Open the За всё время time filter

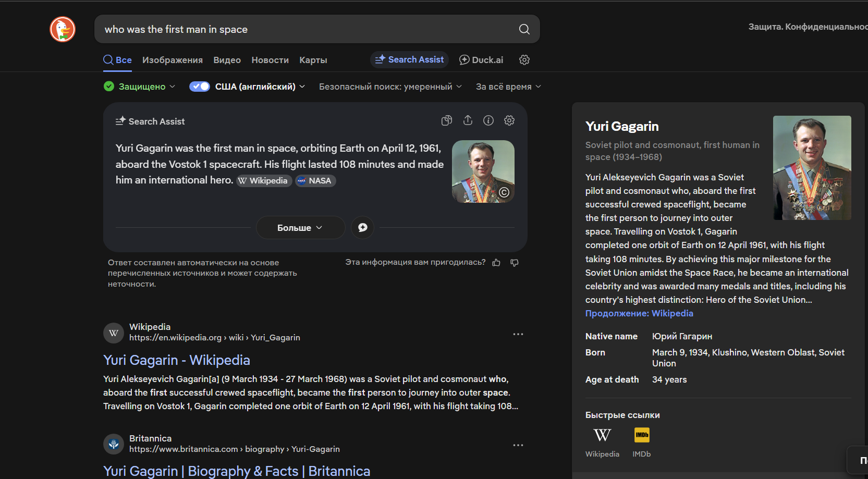pyautogui.click(x=508, y=87)
